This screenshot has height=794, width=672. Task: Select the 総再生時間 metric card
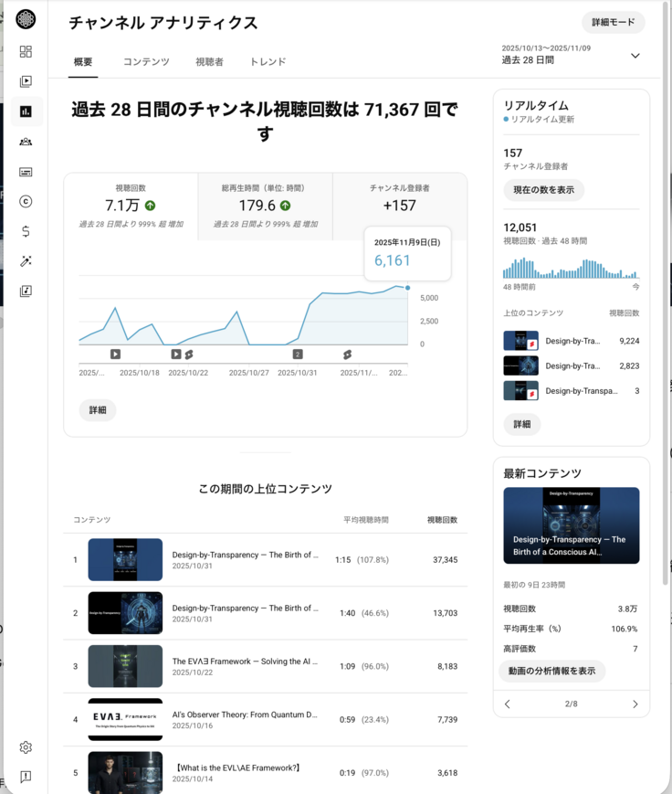(x=265, y=206)
